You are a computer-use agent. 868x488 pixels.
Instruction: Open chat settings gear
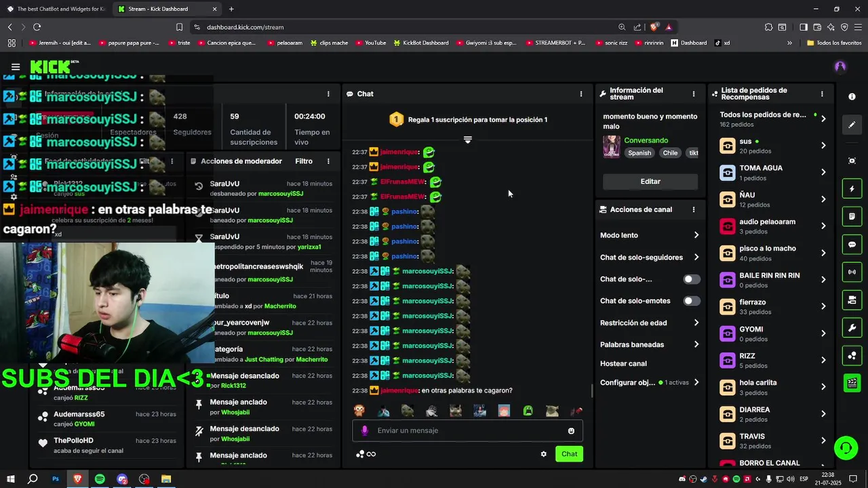[543, 454]
